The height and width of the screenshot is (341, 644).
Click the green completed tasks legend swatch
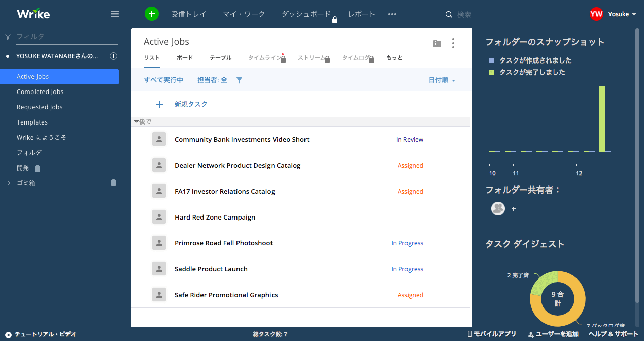point(491,73)
